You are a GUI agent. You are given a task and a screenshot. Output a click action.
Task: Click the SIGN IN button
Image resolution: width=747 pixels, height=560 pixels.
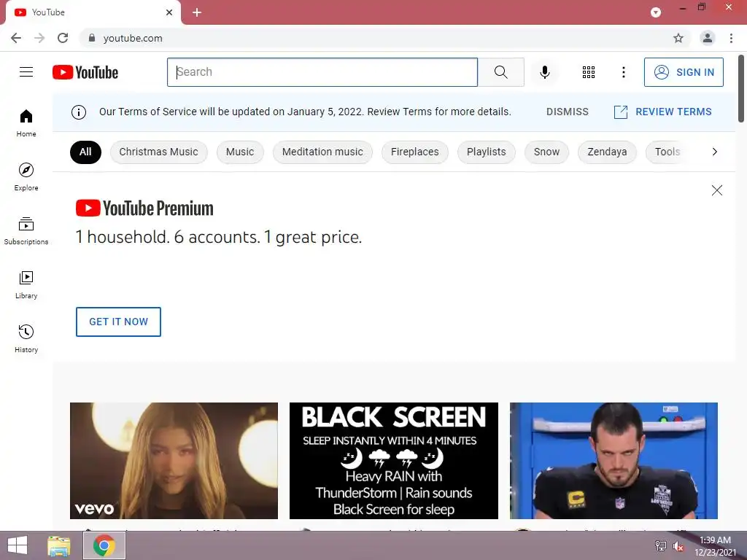tap(684, 72)
